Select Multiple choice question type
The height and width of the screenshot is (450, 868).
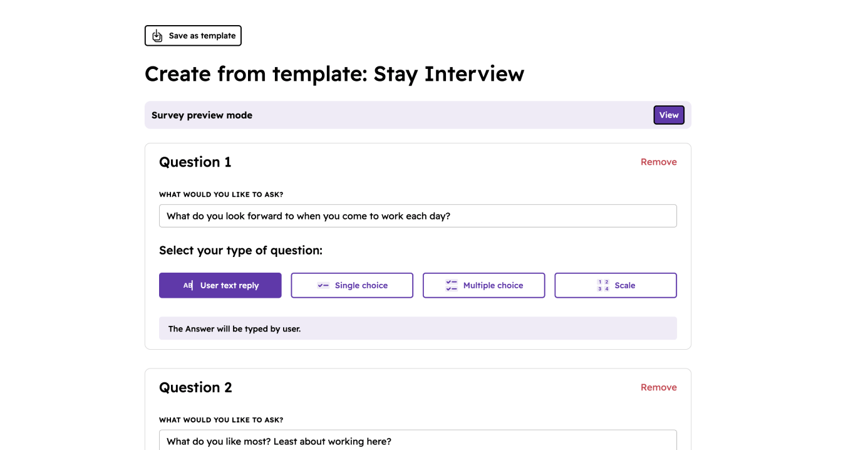coord(484,285)
